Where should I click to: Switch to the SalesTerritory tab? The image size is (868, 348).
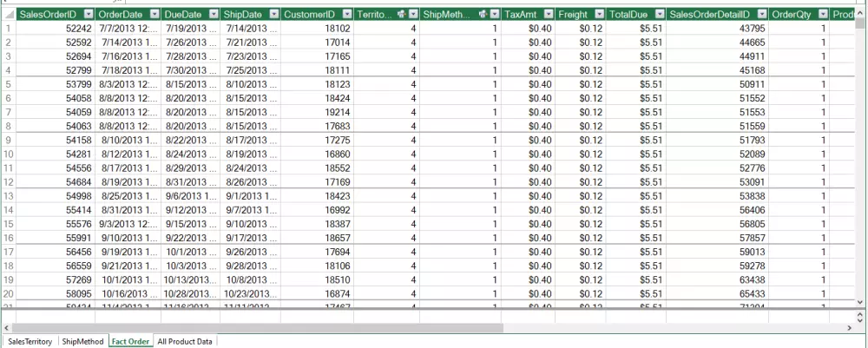click(x=30, y=341)
